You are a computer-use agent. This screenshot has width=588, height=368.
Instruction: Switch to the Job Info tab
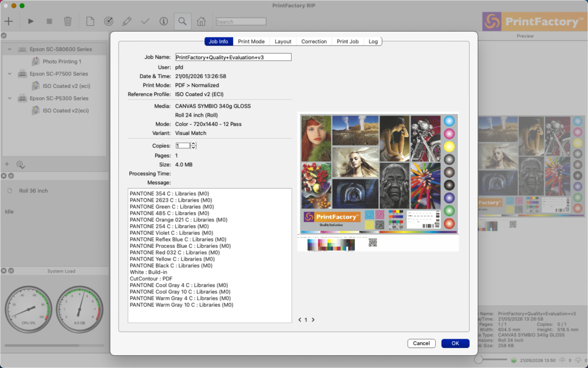coord(219,41)
